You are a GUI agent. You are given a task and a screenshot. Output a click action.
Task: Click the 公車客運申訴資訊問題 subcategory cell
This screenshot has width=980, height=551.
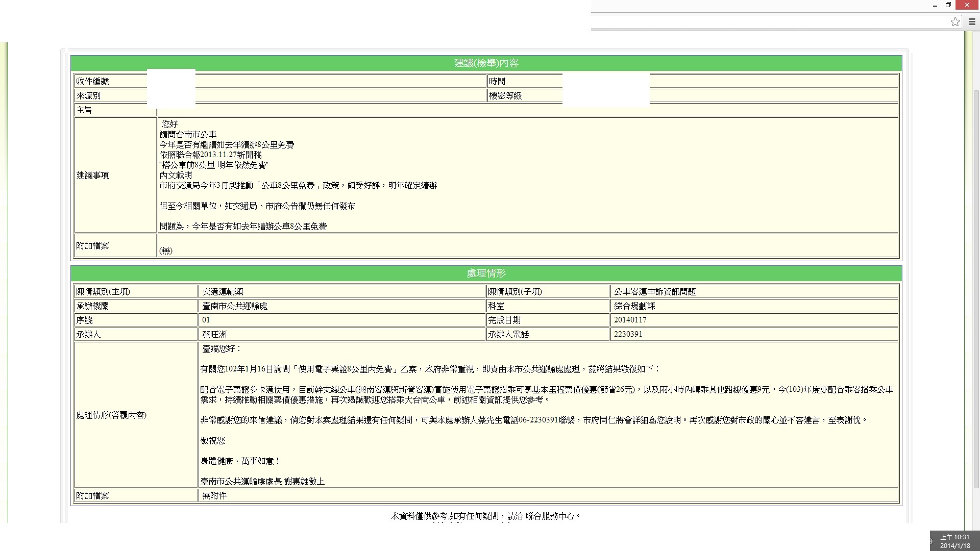655,292
